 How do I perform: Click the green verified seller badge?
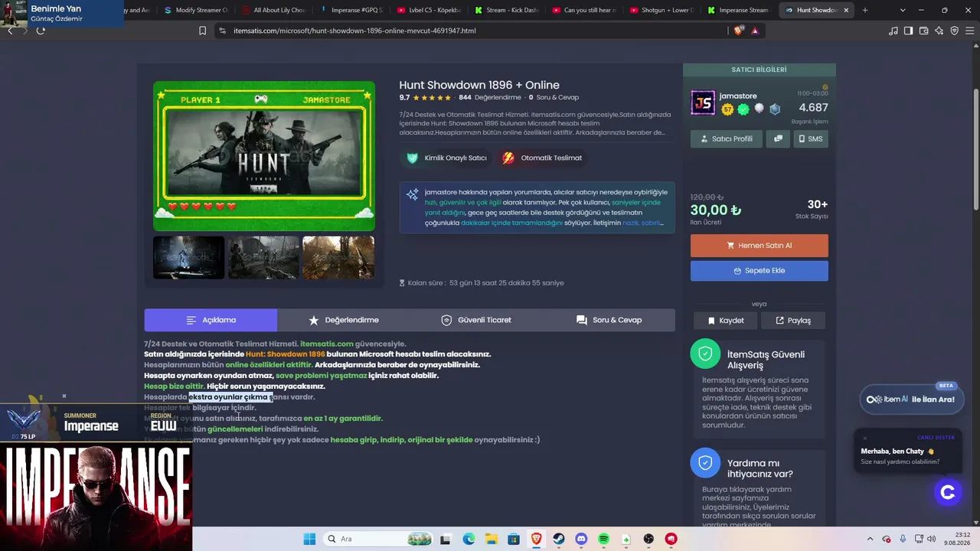[743, 109]
